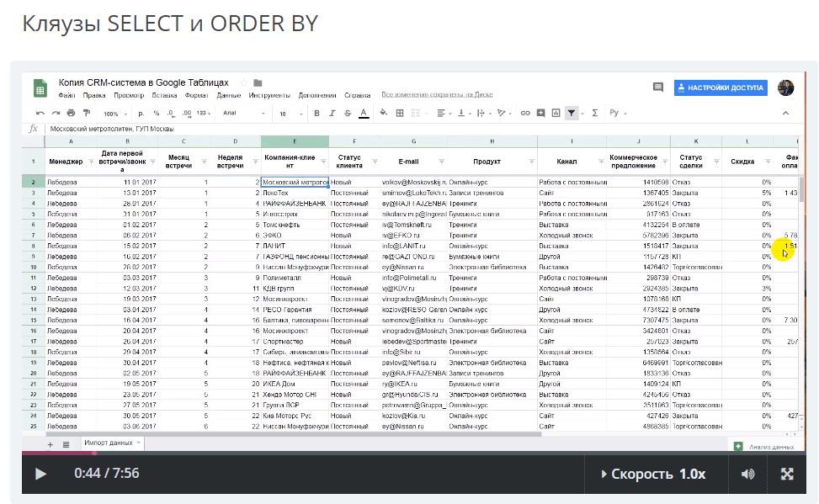819x504 pixels.
Task: Open the Файл menu
Action: tap(66, 96)
